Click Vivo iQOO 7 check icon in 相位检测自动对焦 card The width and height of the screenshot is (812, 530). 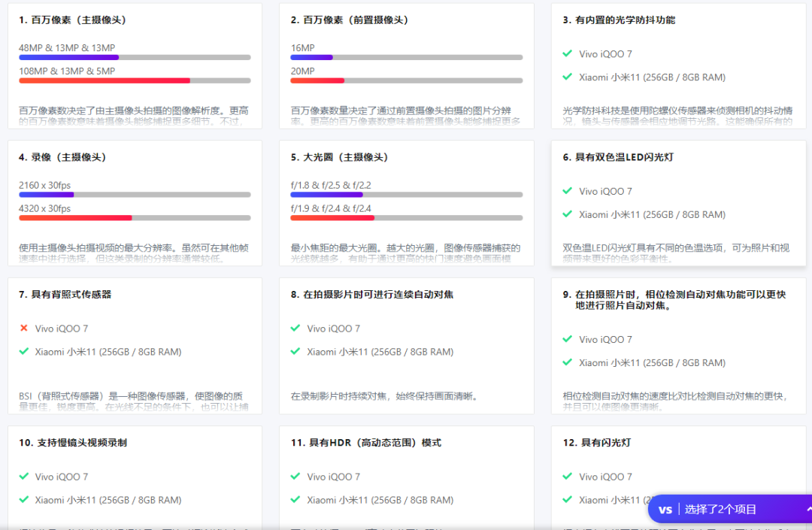point(567,338)
